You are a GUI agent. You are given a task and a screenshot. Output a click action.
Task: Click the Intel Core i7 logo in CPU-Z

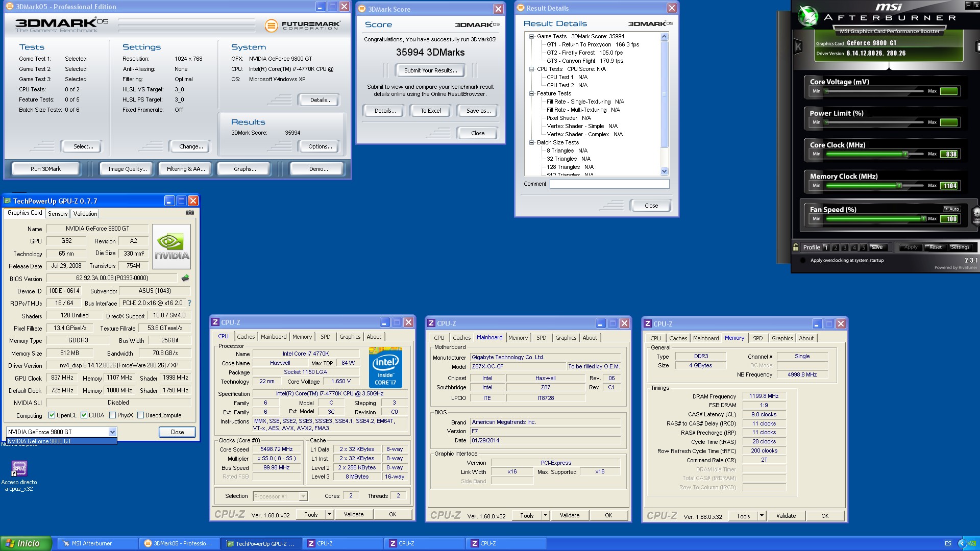coord(385,368)
